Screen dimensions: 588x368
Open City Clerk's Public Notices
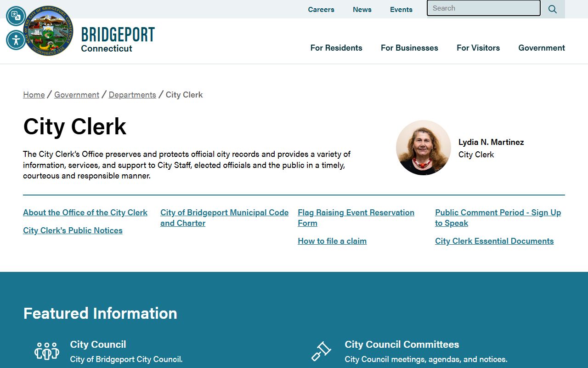73,230
